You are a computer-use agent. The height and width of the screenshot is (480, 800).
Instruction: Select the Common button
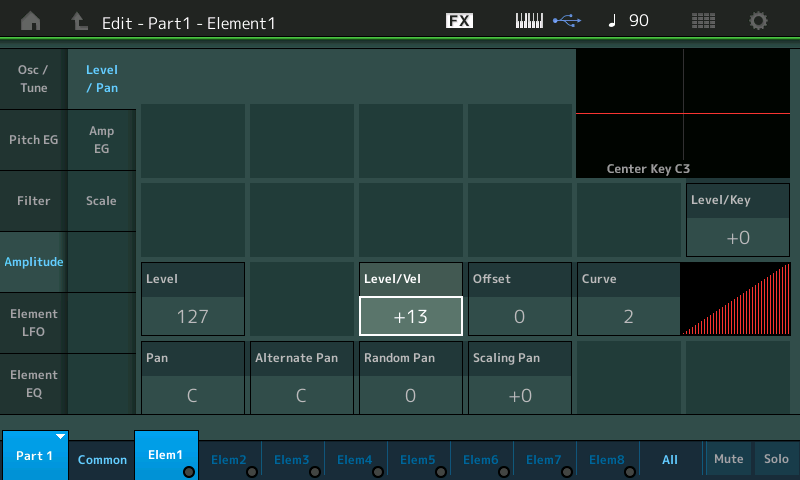pyautogui.click(x=103, y=460)
